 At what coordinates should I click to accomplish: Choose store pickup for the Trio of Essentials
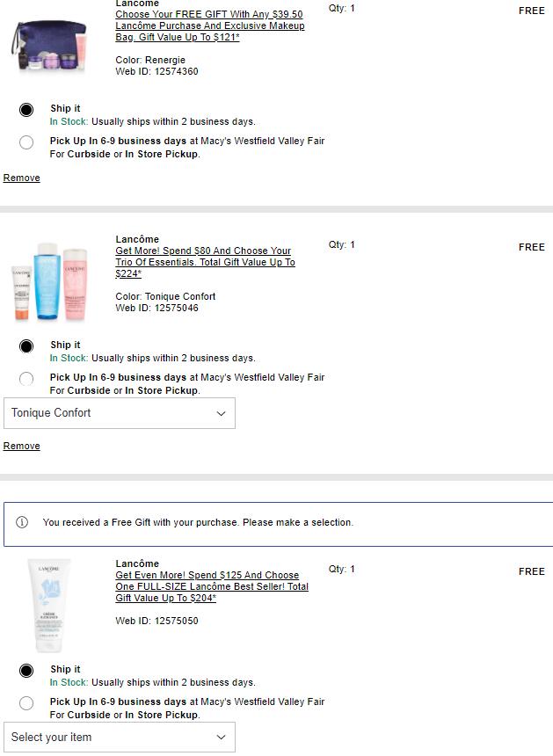(26, 379)
